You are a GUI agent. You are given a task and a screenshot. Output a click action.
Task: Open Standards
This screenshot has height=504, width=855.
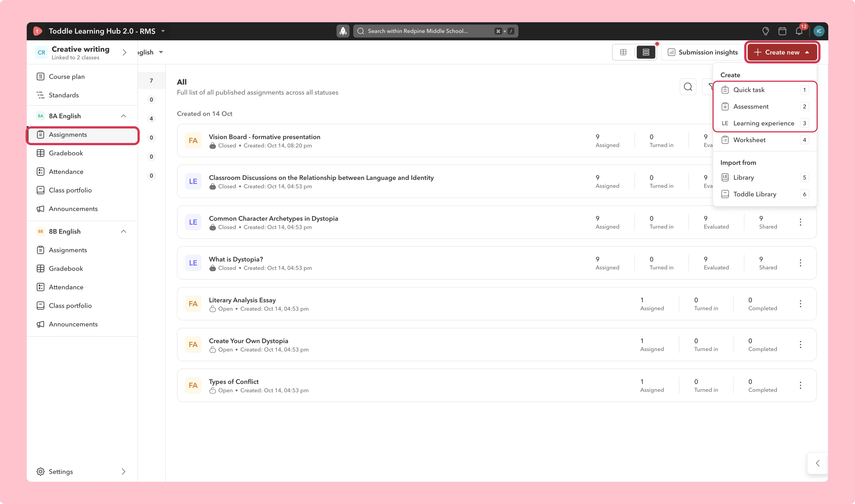pos(83,95)
